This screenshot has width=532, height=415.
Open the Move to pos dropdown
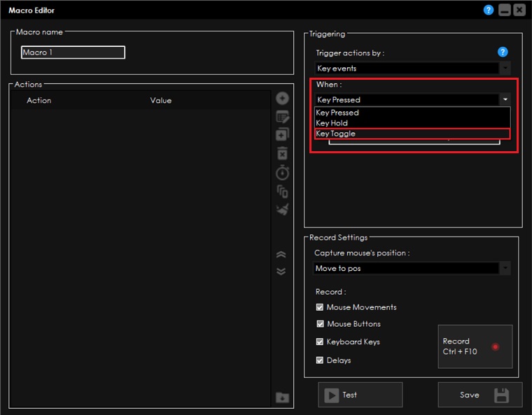412,268
